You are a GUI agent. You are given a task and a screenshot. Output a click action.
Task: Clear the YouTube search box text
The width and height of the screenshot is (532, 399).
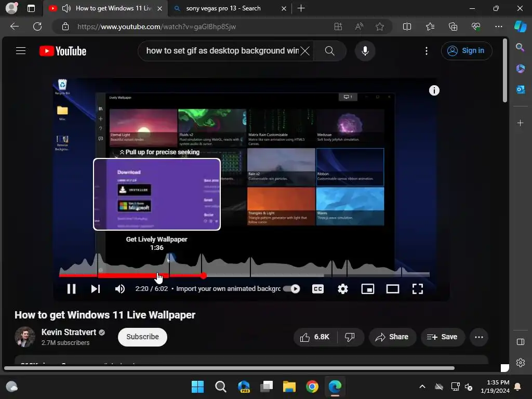(305, 51)
